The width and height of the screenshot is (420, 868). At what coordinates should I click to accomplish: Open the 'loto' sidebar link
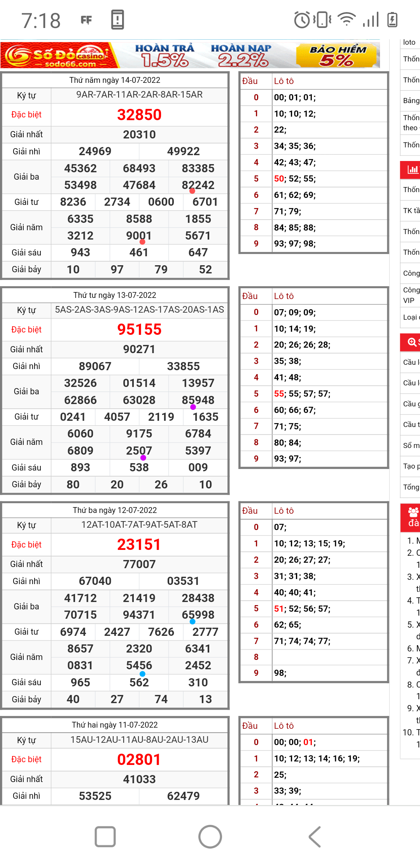[x=409, y=42]
